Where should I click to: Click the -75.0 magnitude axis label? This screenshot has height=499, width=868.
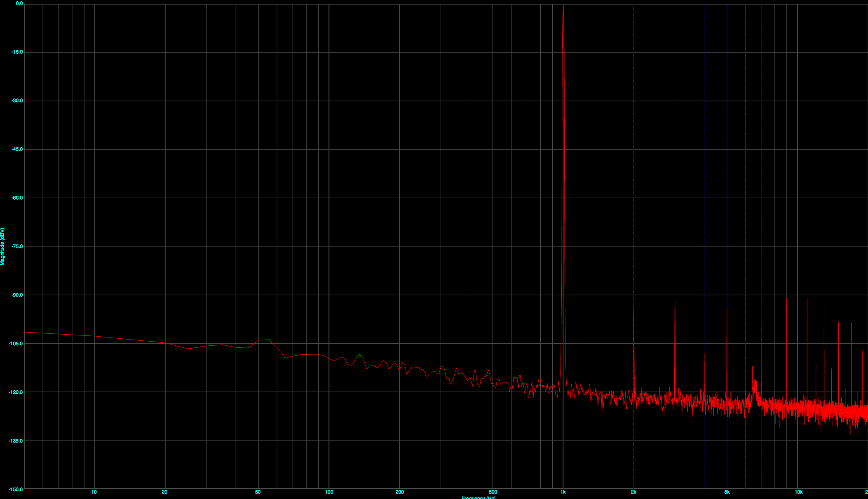click(17, 246)
